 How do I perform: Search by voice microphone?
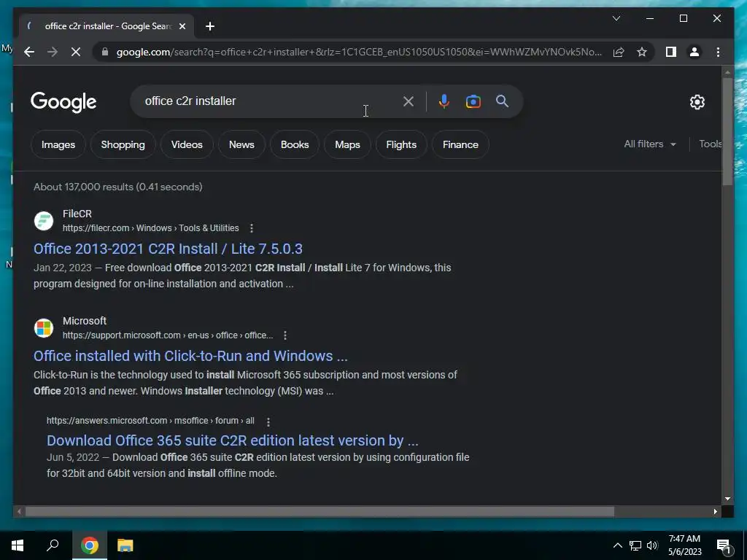point(444,101)
